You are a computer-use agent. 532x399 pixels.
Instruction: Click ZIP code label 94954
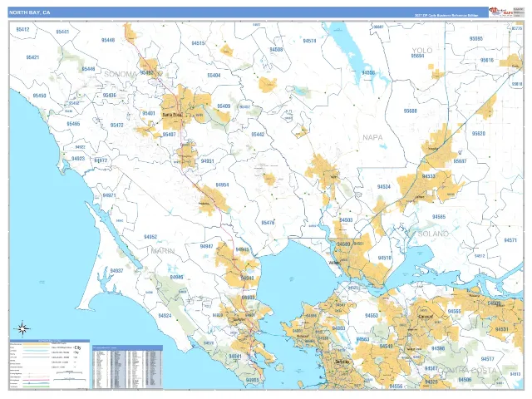pos(222,185)
